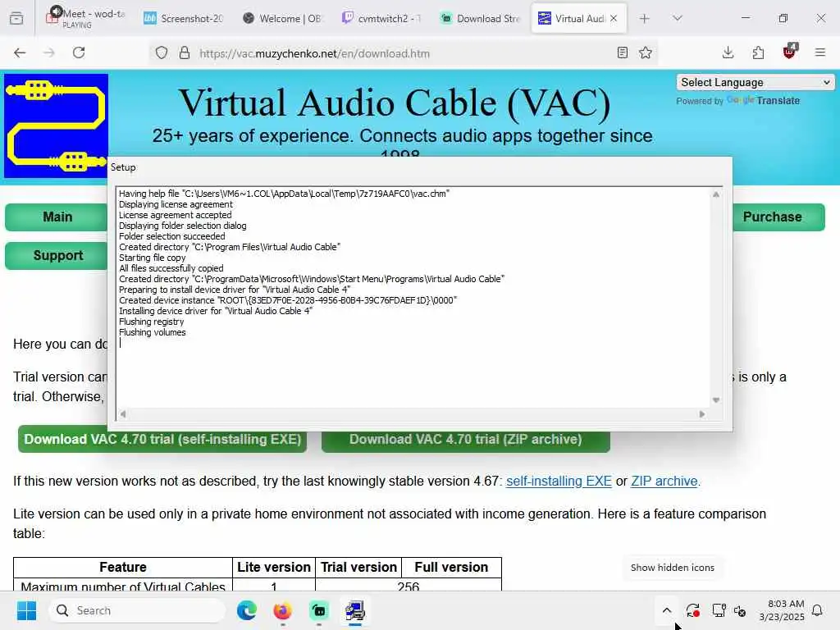Click the yellow cable VAC logo
This screenshot has width=840, height=630.
click(x=57, y=126)
